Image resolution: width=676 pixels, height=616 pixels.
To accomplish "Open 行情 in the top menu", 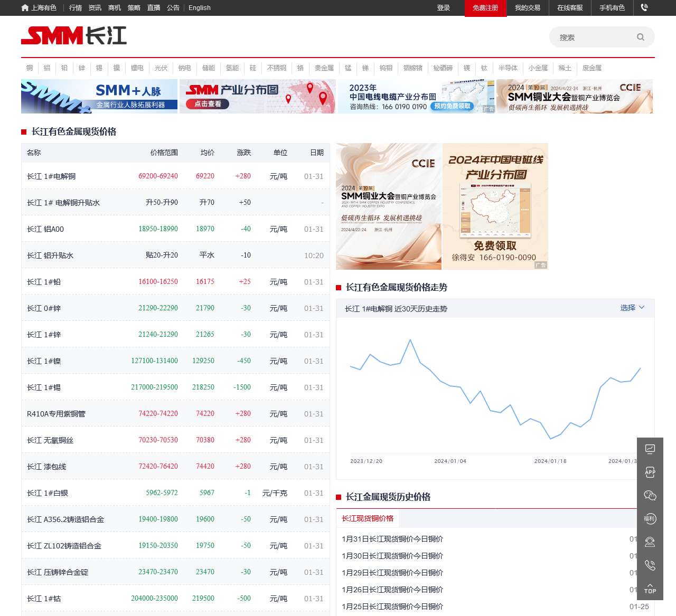I will pos(76,8).
